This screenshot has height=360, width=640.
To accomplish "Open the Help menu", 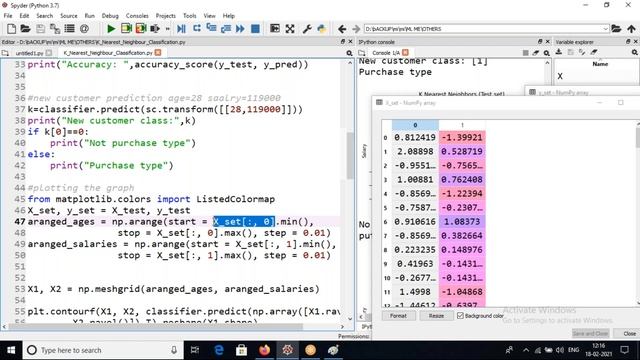I will click(229, 16).
